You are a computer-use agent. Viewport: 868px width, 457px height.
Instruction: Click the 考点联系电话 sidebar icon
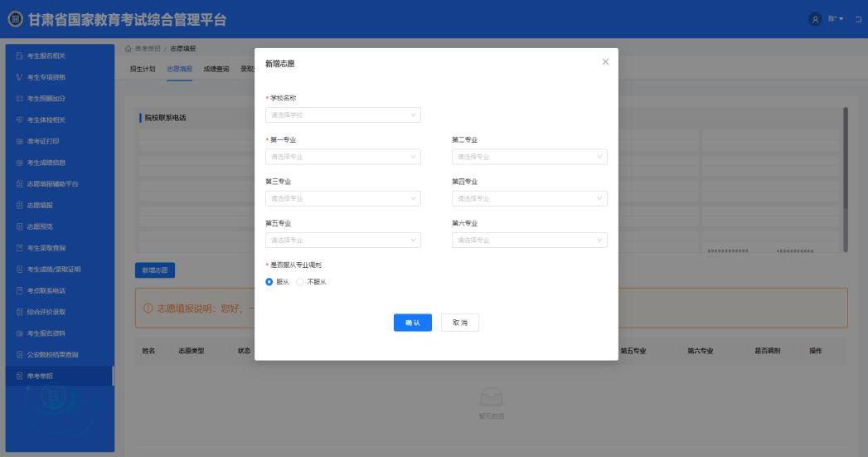(x=19, y=290)
